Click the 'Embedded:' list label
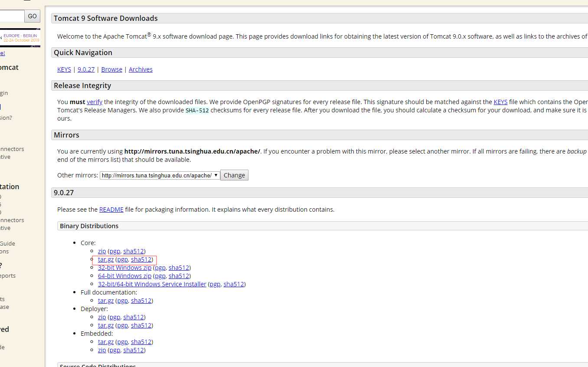This screenshot has height=367, width=588. [97, 334]
